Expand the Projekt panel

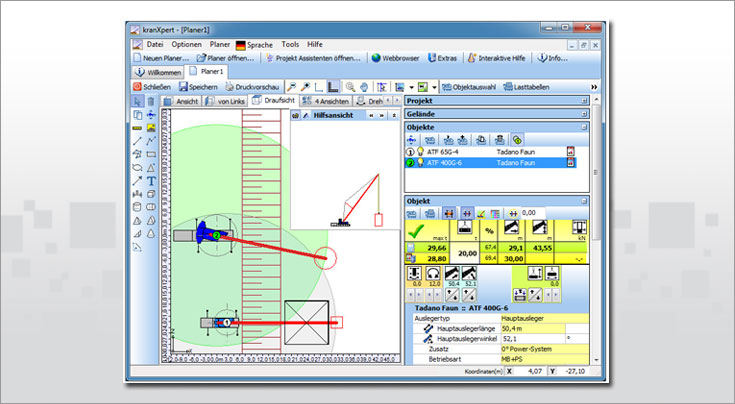(584, 101)
